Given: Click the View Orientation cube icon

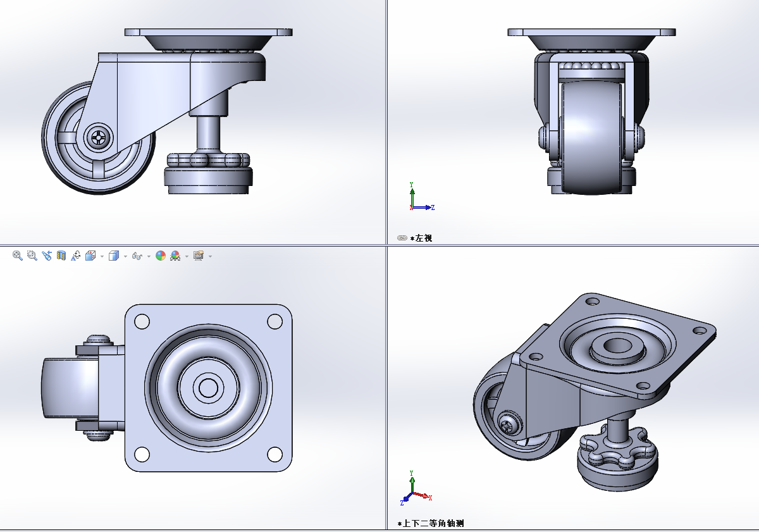Looking at the screenshot, I should pyautogui.click(x=90, y=256).
